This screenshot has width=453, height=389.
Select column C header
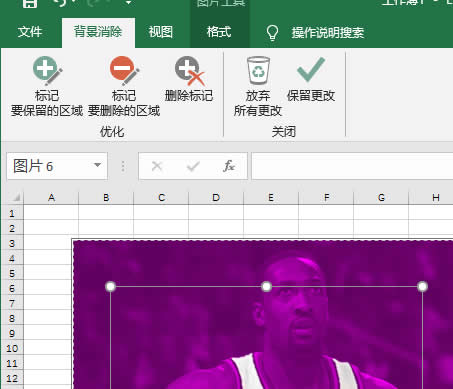click(x=161, y=198)
